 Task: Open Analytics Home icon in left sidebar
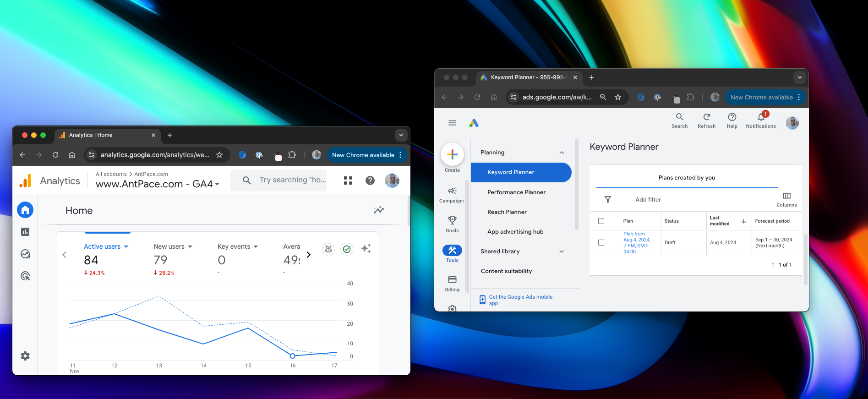point(25,210)
